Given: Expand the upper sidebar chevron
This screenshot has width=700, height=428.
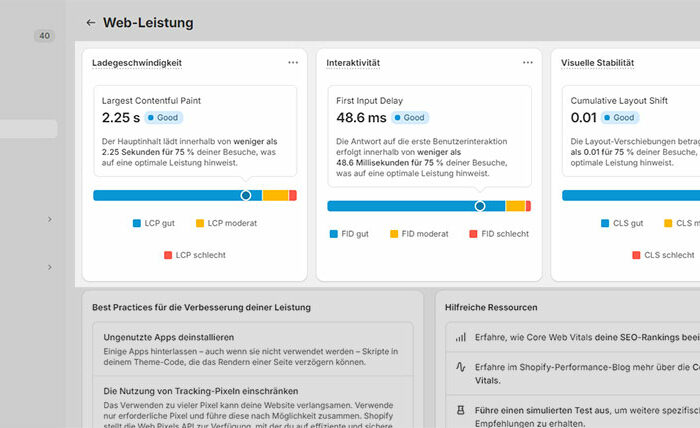Looking at the screenshot, I should (x=50, y=219).
